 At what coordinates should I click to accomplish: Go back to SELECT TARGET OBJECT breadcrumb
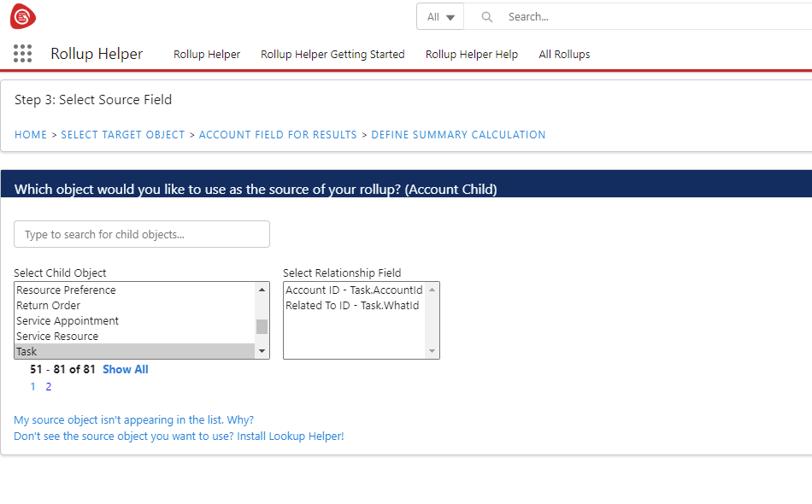(x=123, y=134)
